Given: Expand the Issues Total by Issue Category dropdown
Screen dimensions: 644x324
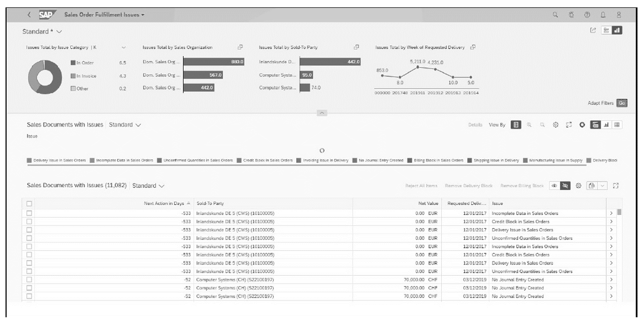Looking at the screenshot, I should 123,47.
